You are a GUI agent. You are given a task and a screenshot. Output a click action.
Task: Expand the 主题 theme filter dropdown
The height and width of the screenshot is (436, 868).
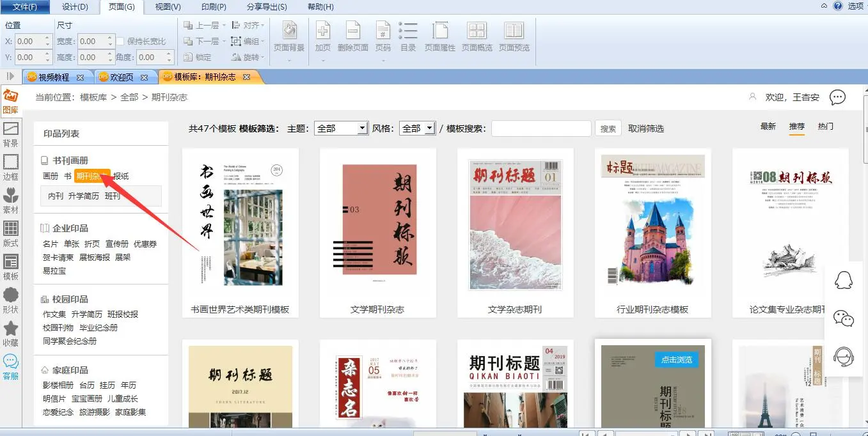(x=362, y=128)
